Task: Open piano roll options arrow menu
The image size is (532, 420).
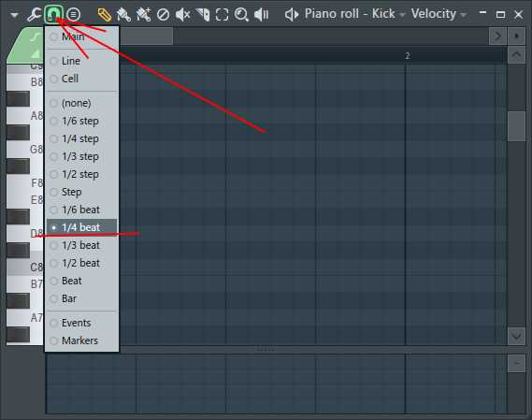Action: (14, 15)
